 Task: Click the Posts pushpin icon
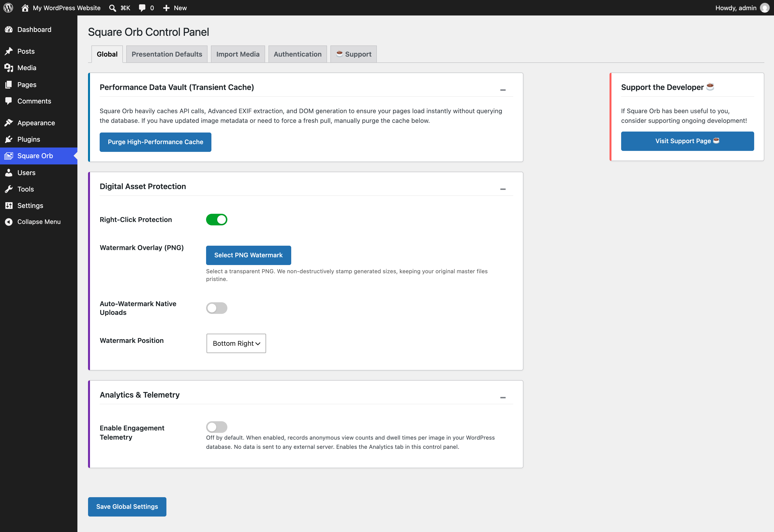9,51
